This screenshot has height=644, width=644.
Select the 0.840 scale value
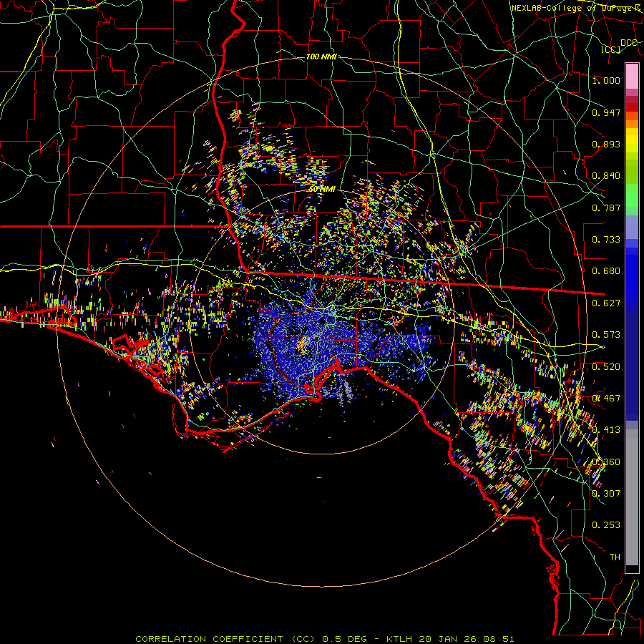(x=606, y=176)
